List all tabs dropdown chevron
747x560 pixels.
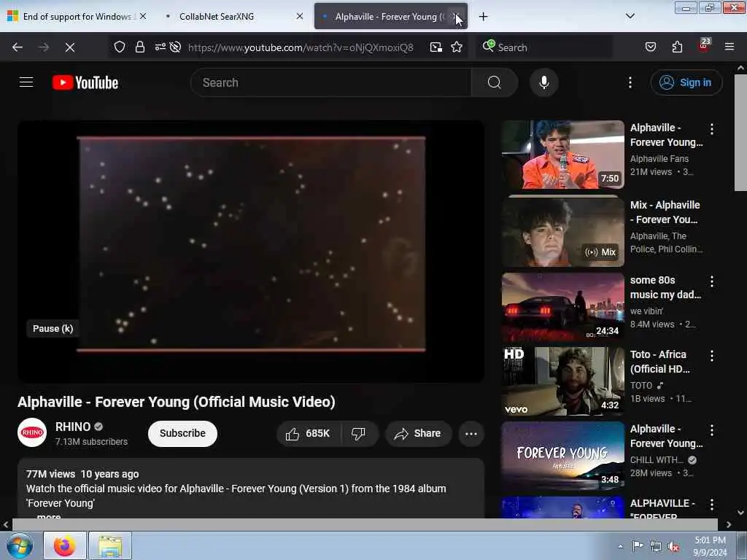[630, 16]
